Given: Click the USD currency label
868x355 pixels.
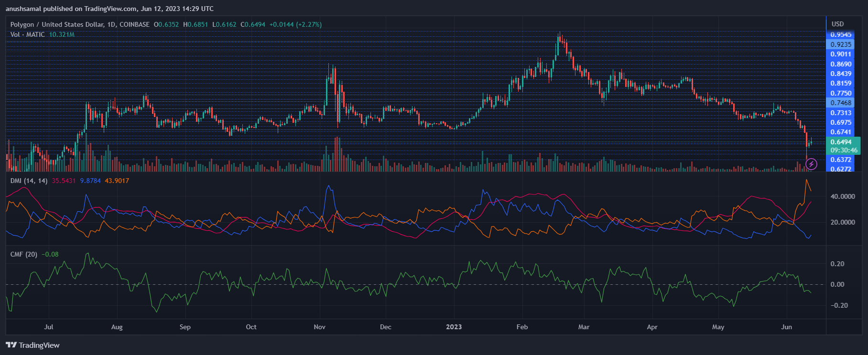Looking at the screenshot, I should 837,24.
